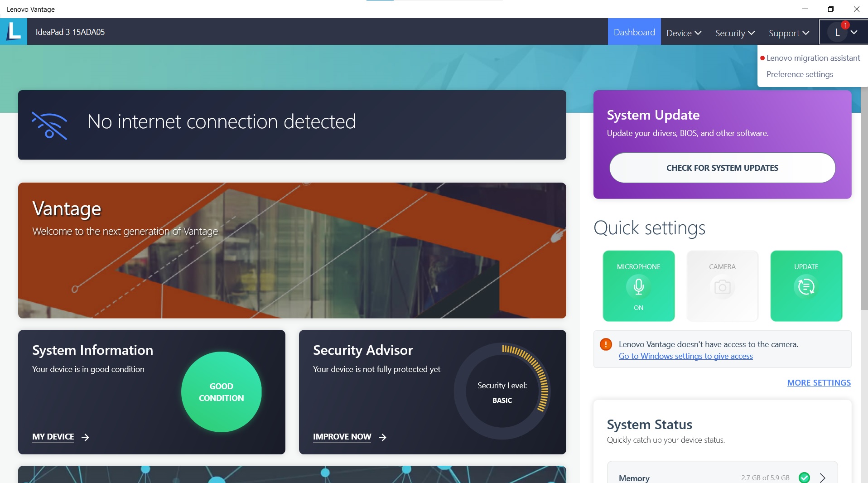Image resolution: width=868 pixels, height=483 pixels.
Task: Click the no-internet Wi-Fi icon
Action: point(49,126)
